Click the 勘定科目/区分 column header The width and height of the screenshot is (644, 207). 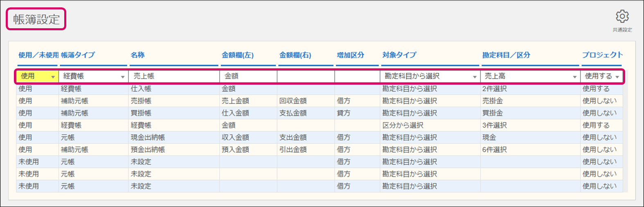506,55
